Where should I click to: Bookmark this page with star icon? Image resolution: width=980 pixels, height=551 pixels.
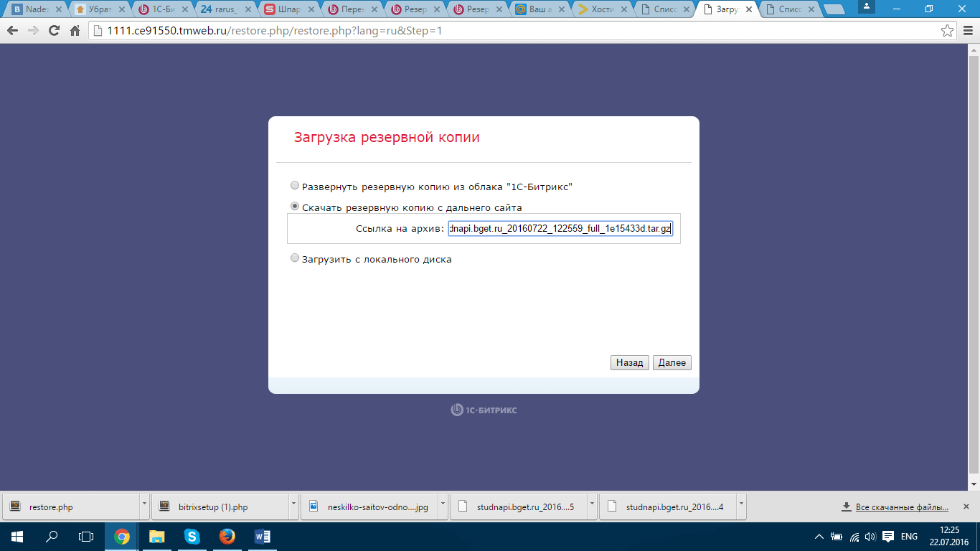pyautogui.click(x=947, y=32)
